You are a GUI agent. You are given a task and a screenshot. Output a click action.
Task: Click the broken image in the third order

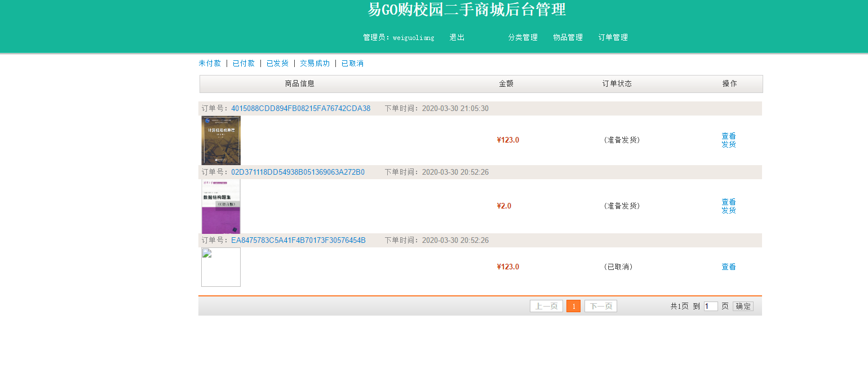click(221, 267)
